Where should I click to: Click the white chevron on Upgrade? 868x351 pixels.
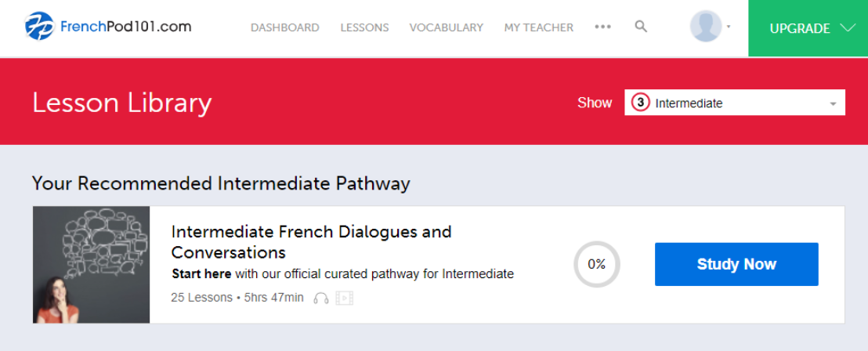(x=847, y=27)
